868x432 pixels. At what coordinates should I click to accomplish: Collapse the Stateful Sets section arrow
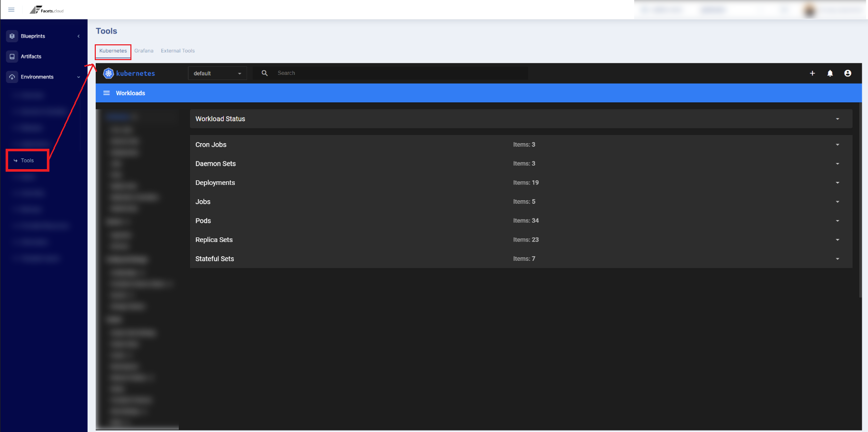[x=837, y=259]
